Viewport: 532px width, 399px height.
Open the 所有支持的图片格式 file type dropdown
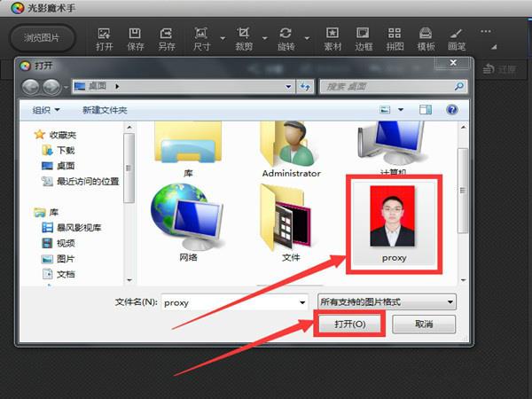pyautogui.click(x=387, y=301)
